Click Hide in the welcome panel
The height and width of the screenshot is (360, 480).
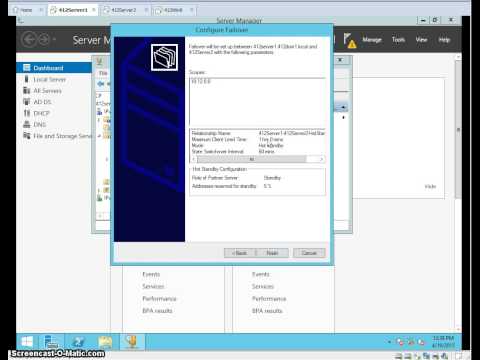[430, 186]
